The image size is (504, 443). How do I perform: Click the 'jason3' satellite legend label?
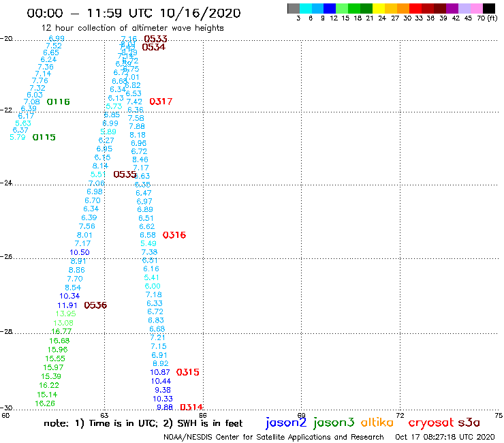[334, 423]
